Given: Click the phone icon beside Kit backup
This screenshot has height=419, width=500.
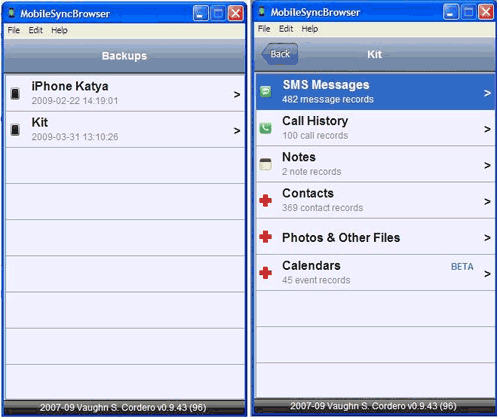Looking at the screenshot, I should click(x=15, y=130).
